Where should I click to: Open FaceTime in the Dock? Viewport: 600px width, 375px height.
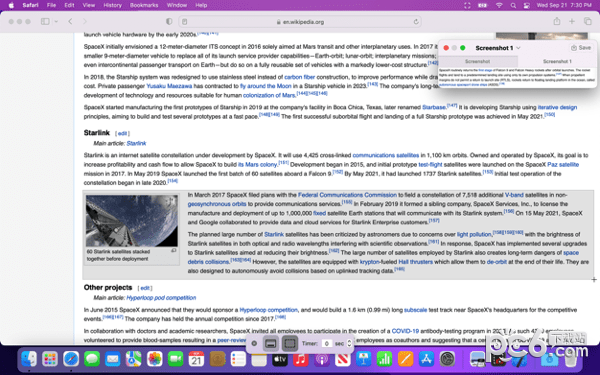point(176,359)
